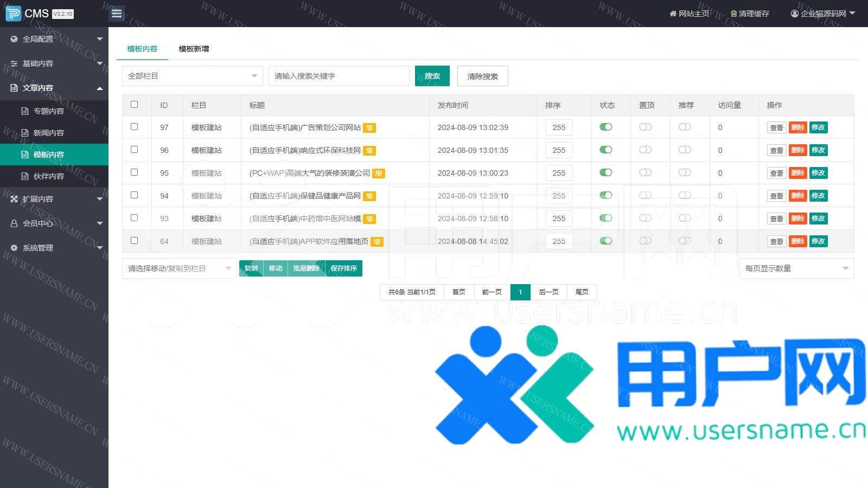Click the hamburger menu collapse icon

coord(116,14)
